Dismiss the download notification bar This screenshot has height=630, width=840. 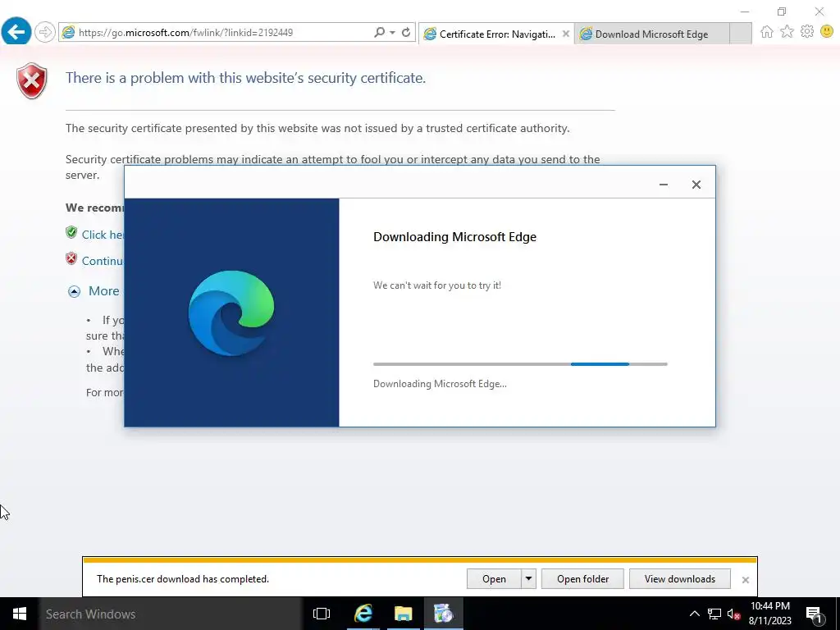pyautogui.click(x=745, y=580)
